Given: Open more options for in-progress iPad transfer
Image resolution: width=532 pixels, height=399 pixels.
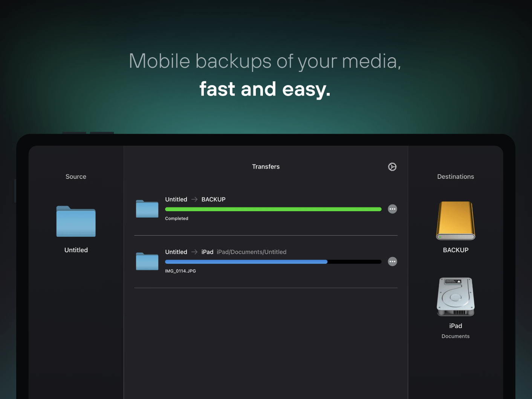Looking at the screenshot, I should click(x=392, y=262).
